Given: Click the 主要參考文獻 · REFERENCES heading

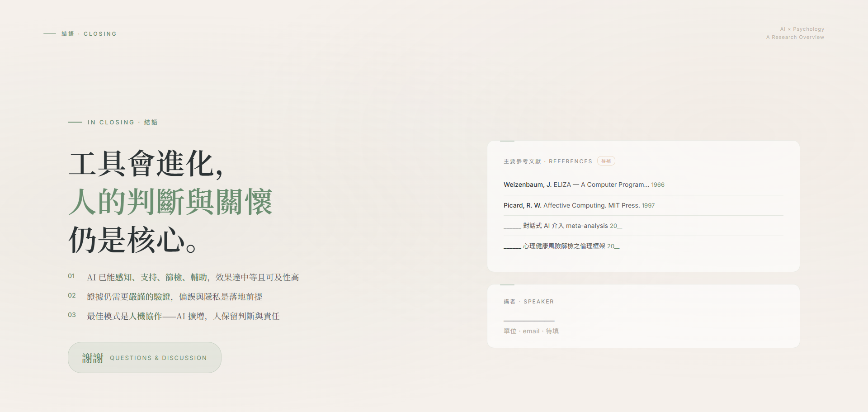Looking at the screenshot, I should [x=548, y=161].
